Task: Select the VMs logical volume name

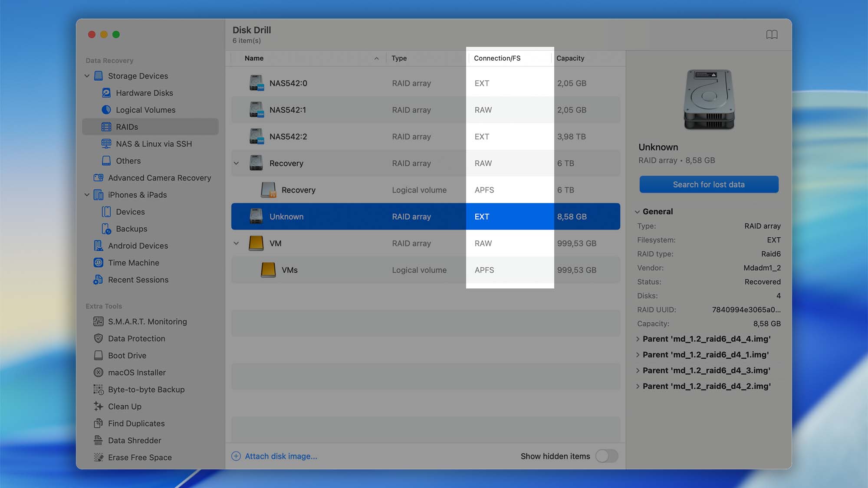Action: 289,270
